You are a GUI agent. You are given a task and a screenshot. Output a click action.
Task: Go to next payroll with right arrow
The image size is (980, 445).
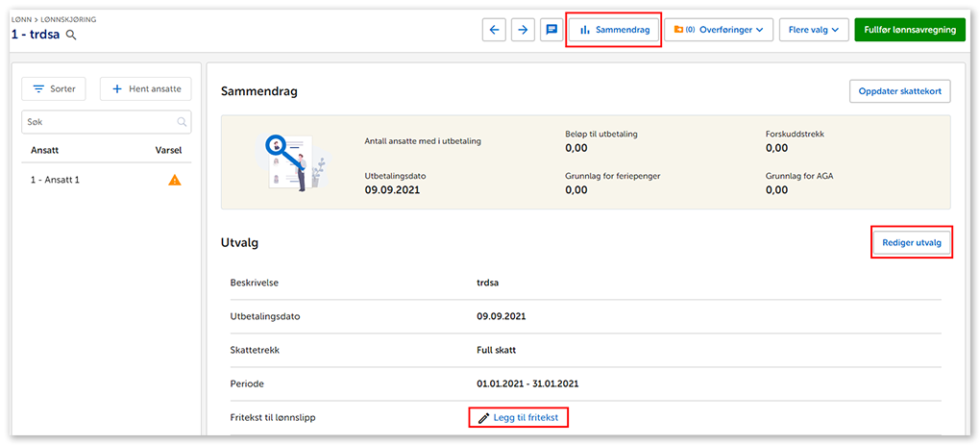(523, 30)
